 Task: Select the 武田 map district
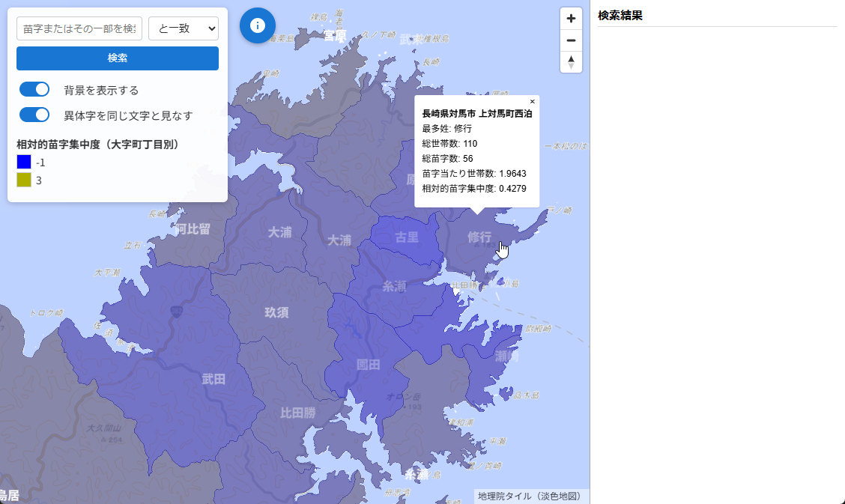[213, 379]
